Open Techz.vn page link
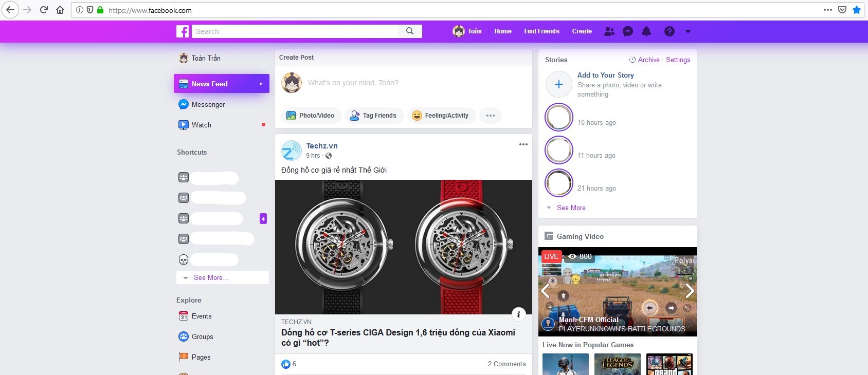This screenshot has height=375, width=868. pyautogui.click(x=322, y=146)
